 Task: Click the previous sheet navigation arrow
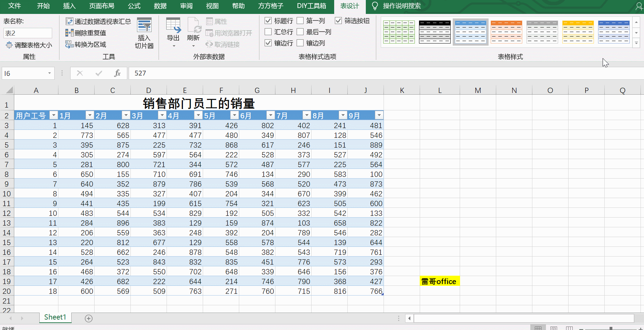[x=11, y=318]
